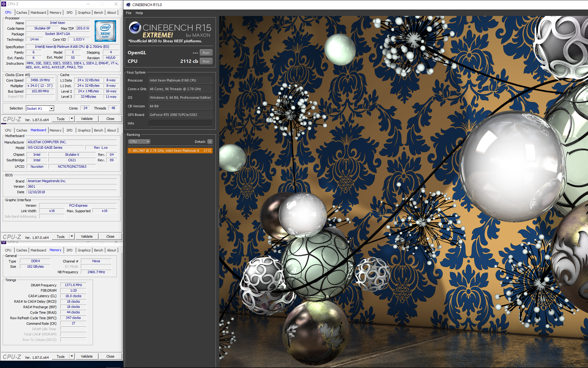Click Validate in Memory CPU-Z window
Screen dimensions: 588x368
pyautogui.click(x=87, y=356)
